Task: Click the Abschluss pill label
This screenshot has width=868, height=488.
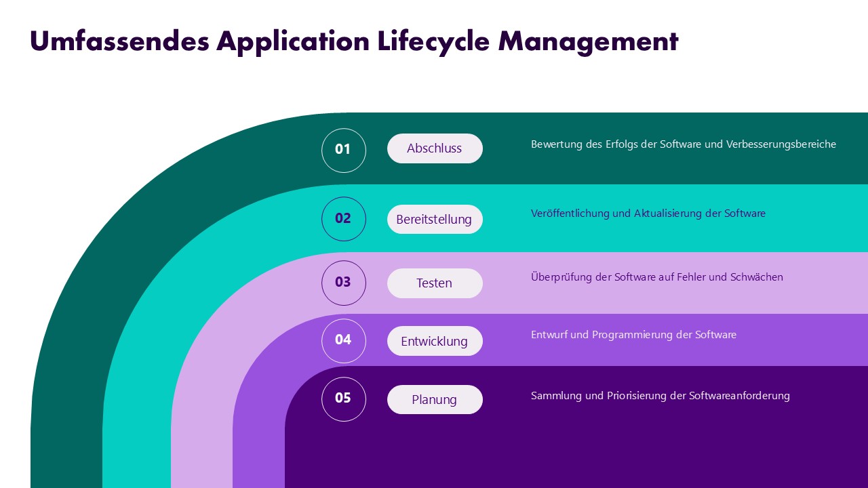Action: click(x=435, y=148)
